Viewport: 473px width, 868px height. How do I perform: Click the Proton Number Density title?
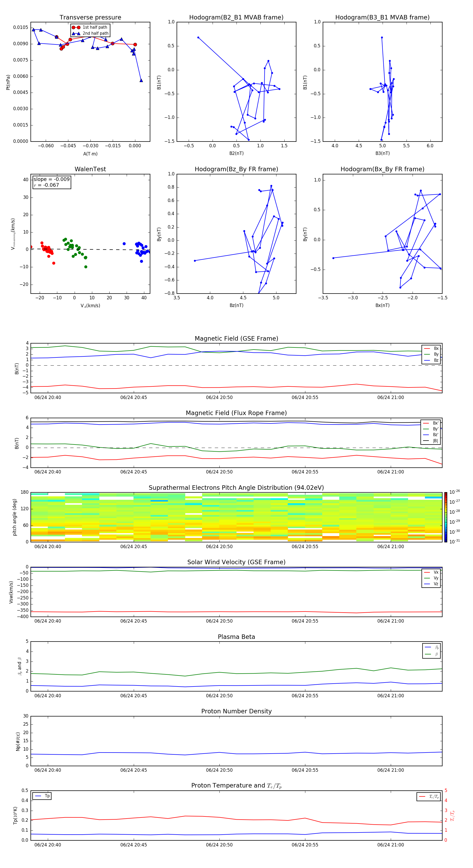(x=236, y=711)
